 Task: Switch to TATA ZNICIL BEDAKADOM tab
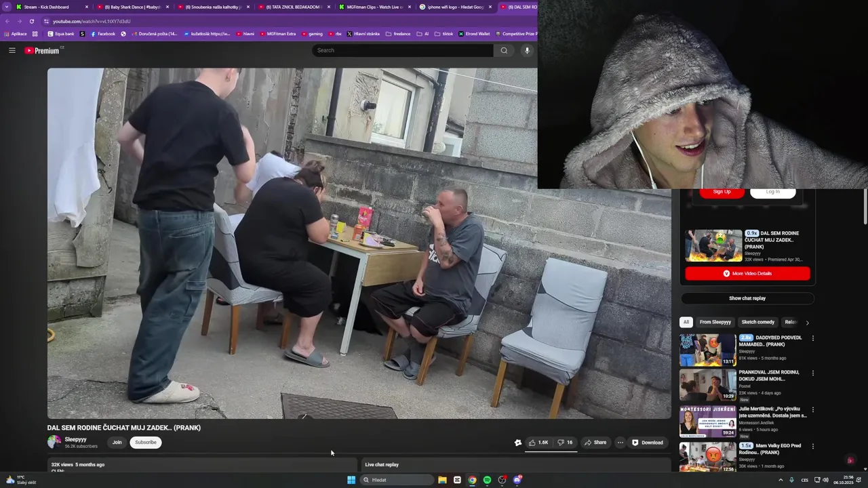(294, 7)
